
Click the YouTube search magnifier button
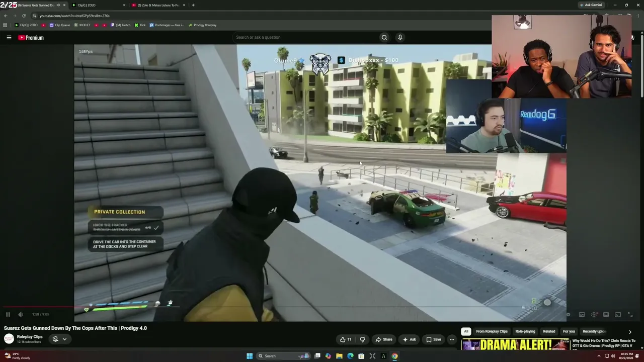coord(384,37)
